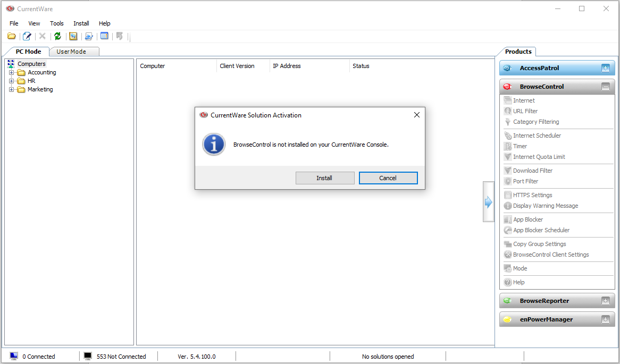Expand the Marketing group node
The height and width of the screenshot is (364, 620).
click(11, 90)
